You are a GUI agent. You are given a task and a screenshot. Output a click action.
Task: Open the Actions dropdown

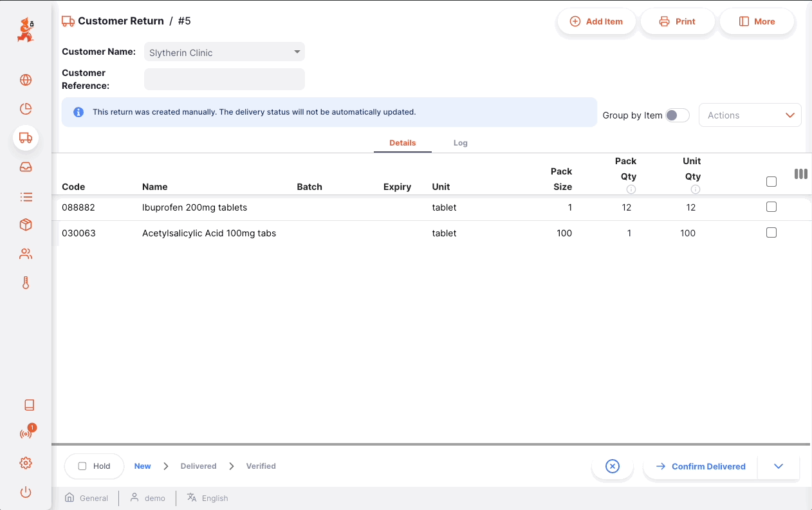click(750, 115)
